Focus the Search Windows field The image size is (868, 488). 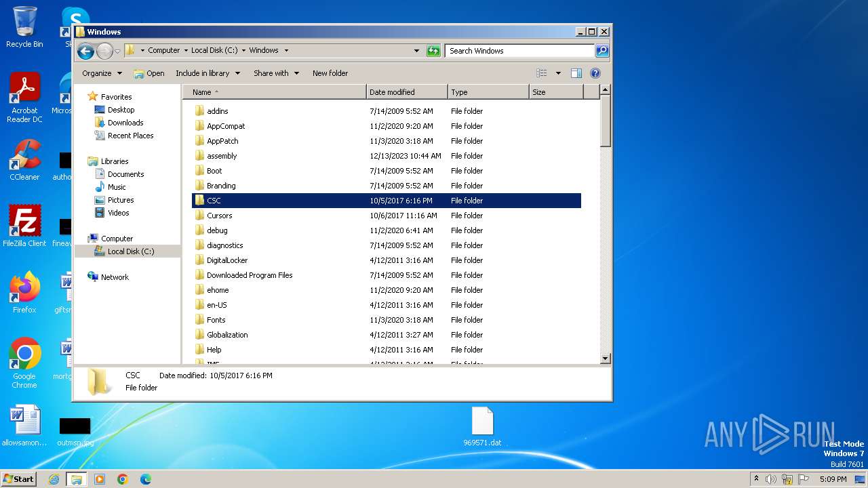coord(519,51)
